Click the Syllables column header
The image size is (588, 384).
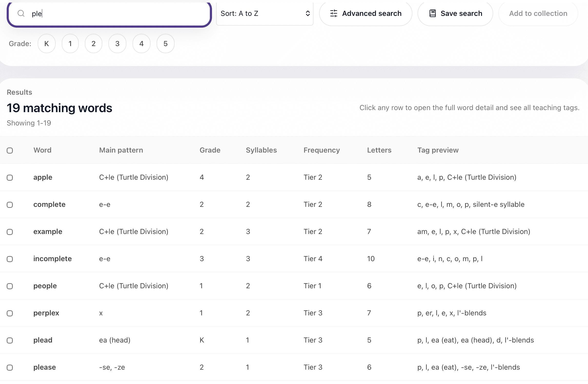[261, 150]
